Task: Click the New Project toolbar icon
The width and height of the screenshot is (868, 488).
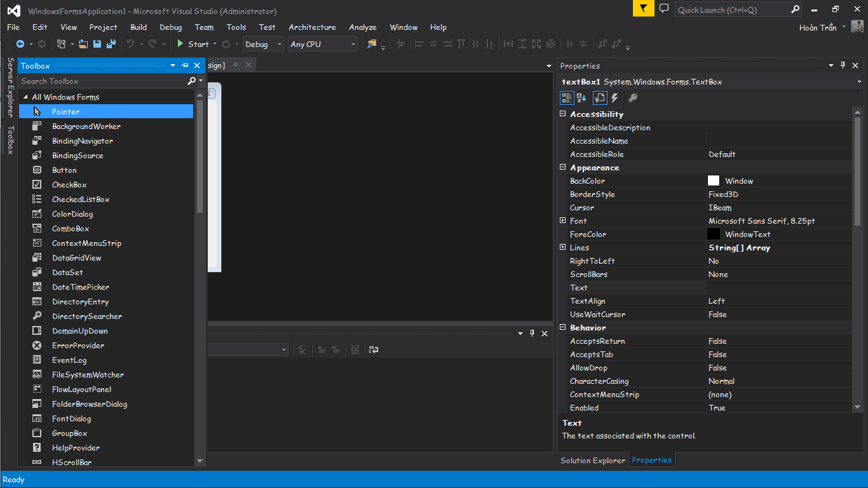Action: coord(61,44)
